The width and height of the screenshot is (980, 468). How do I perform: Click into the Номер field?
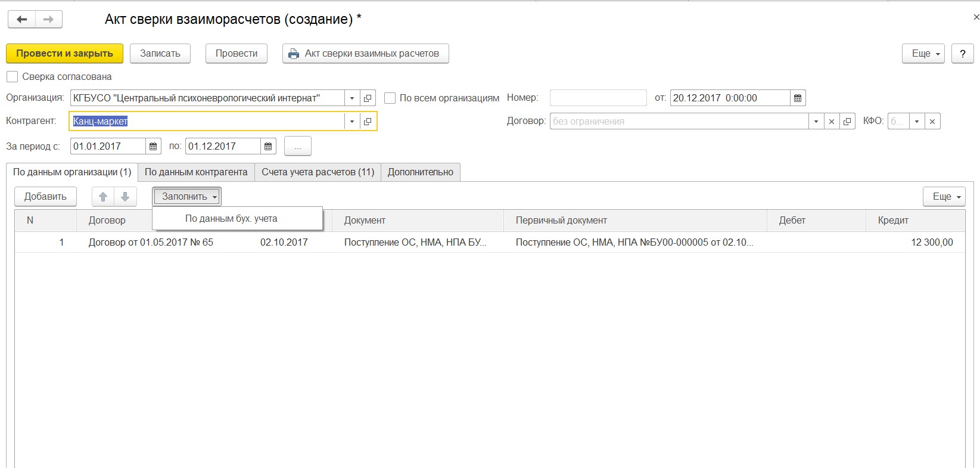click(598, 98)
